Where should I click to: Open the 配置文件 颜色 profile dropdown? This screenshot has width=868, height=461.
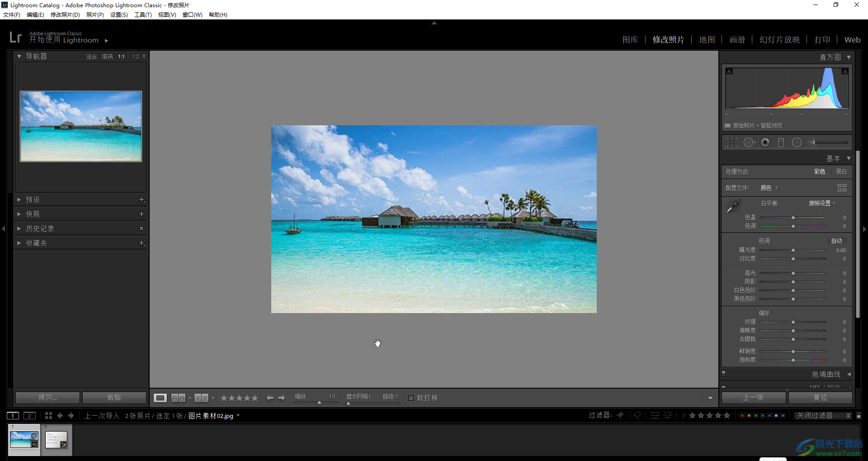769,188
